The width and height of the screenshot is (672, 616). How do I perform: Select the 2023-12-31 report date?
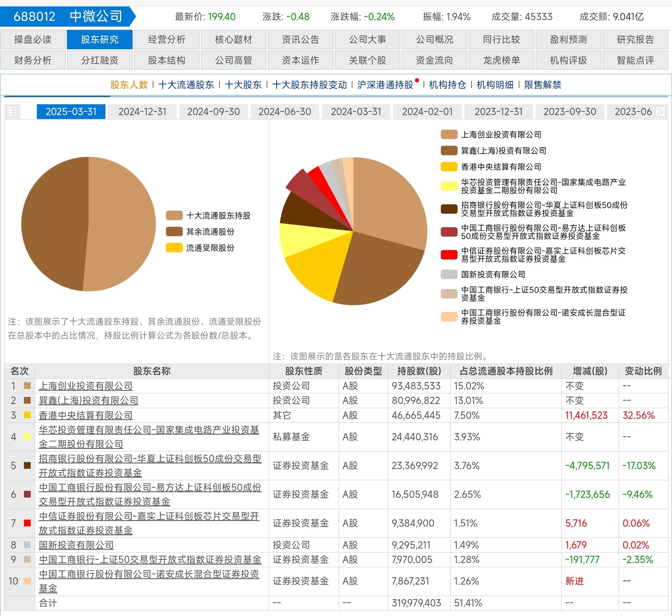[x=499, y=111]
